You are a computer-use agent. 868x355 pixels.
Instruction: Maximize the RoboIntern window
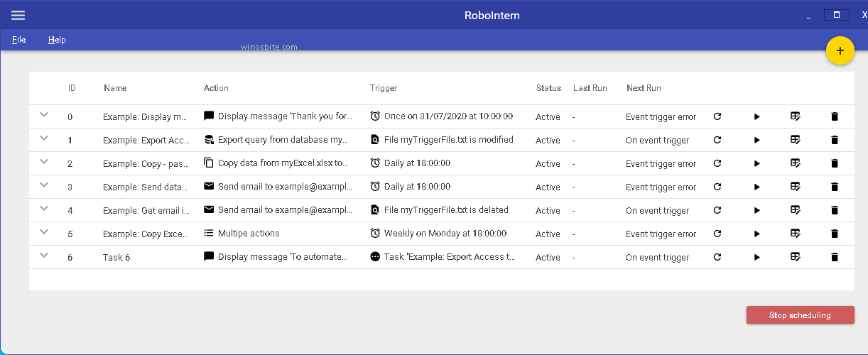[837, 15]
